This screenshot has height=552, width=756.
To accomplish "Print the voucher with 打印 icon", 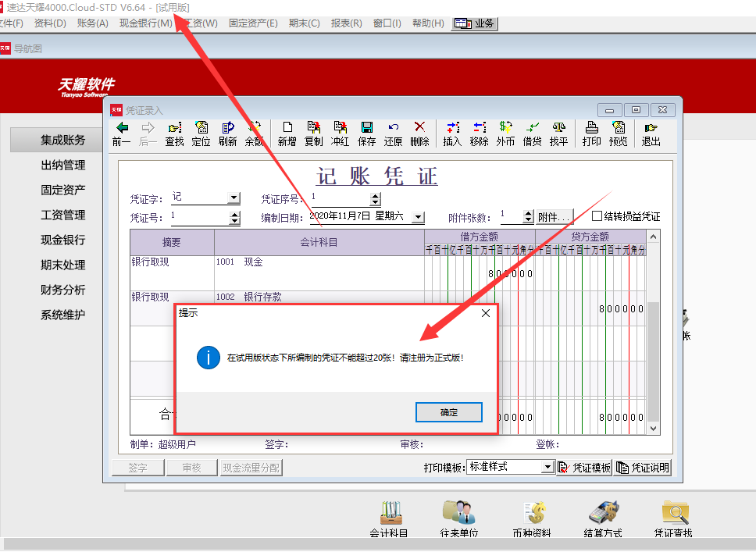I will 591,134.
